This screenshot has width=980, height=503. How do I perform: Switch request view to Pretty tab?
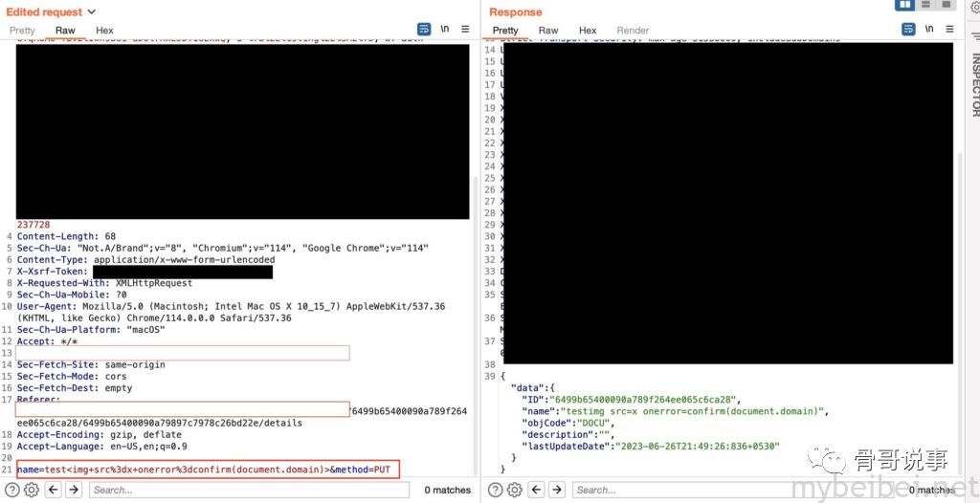click(23, 30)
